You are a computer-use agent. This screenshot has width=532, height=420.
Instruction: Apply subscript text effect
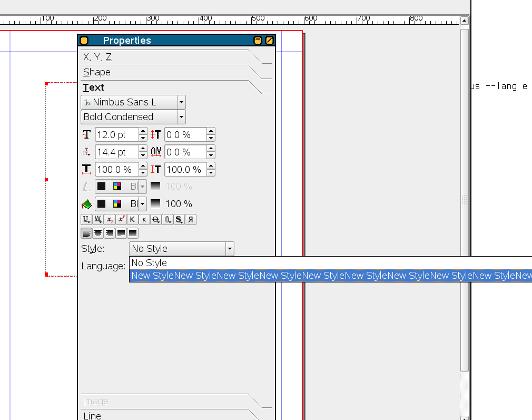(110, 219)
